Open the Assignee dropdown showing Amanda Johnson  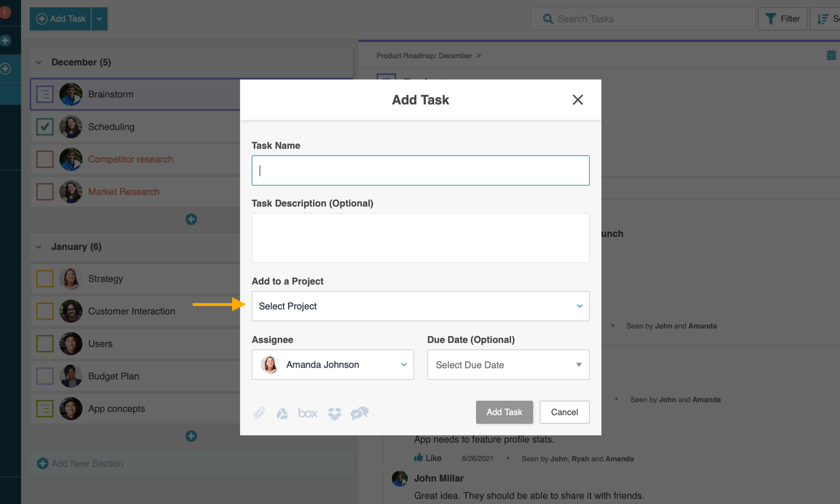(x=332, y=365)
